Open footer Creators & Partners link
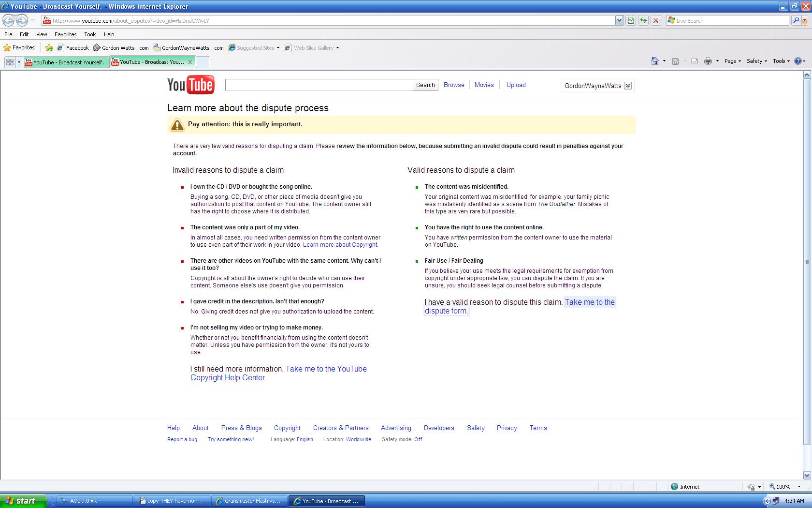This screenshot has height=508, width=812. coord(341,428)
